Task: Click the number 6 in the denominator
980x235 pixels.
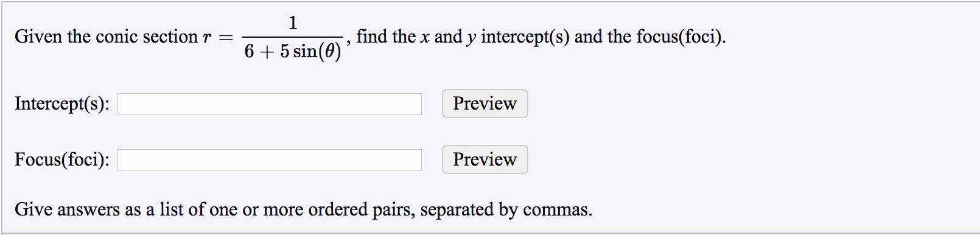Action: pyautogui.click(x=249, y=52)
